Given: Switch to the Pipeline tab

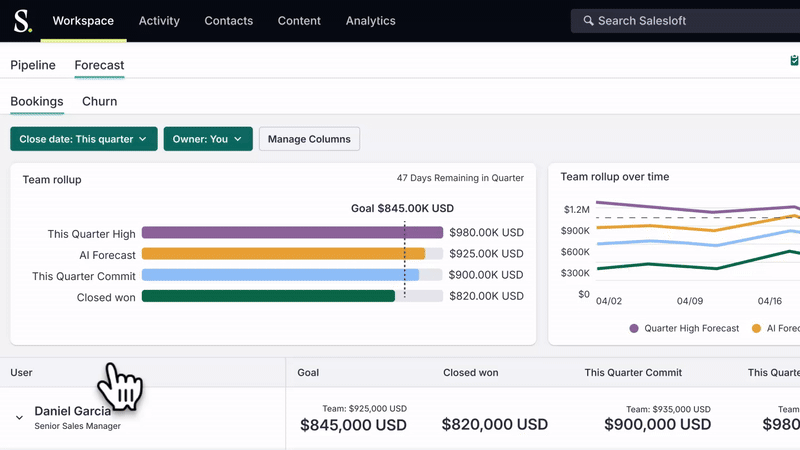Looking at the screenshot, I should 33,65.
